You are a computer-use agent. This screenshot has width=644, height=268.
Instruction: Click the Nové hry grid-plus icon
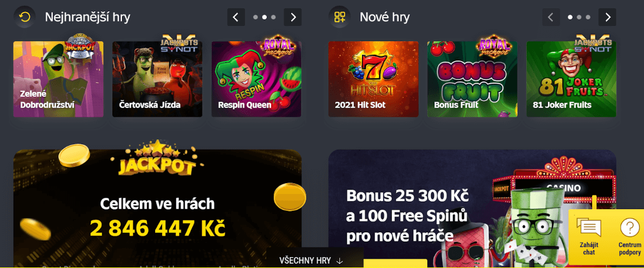pos(340,17)
